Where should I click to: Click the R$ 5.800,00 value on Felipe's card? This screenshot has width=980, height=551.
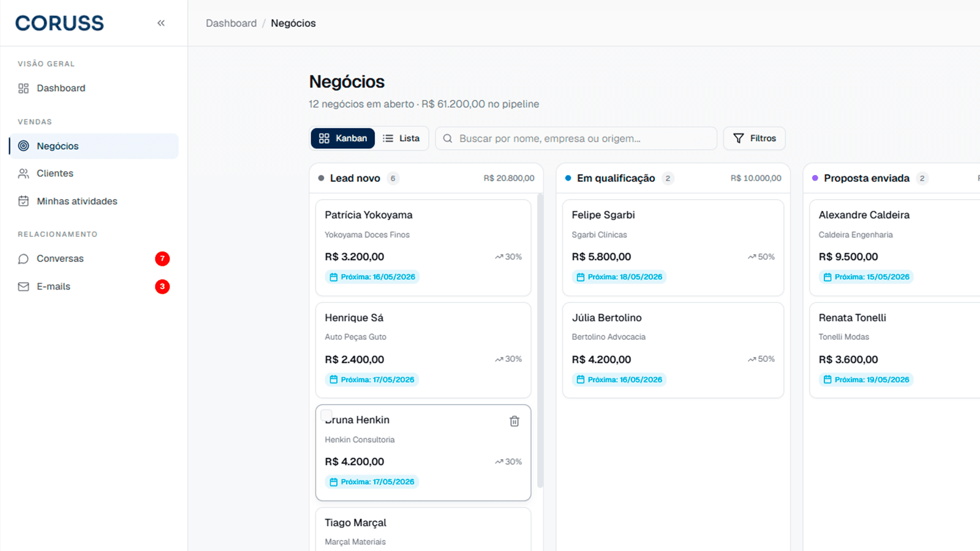(601, 257)
